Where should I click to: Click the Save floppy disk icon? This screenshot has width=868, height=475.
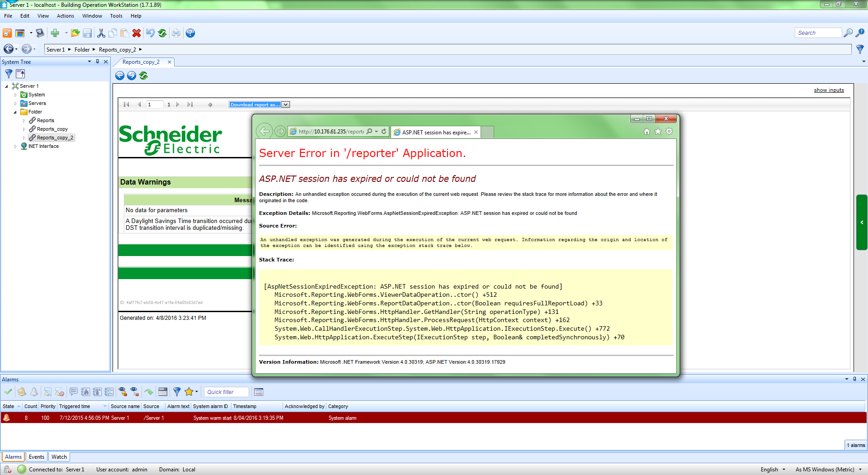[x=88, y=33]
